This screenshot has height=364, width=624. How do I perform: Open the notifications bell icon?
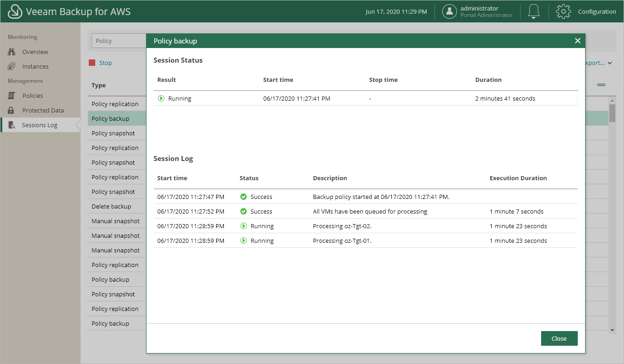pyautogui.click(x=534, y=11)
